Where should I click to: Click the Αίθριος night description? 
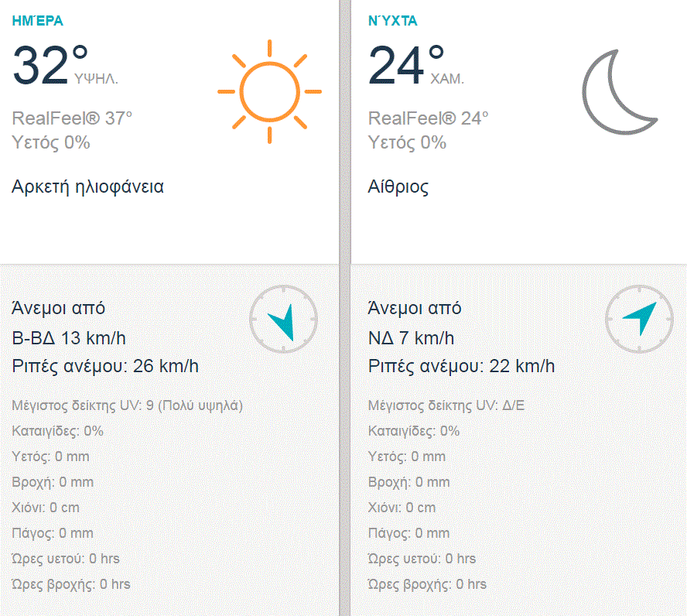[x=398, y=187]
